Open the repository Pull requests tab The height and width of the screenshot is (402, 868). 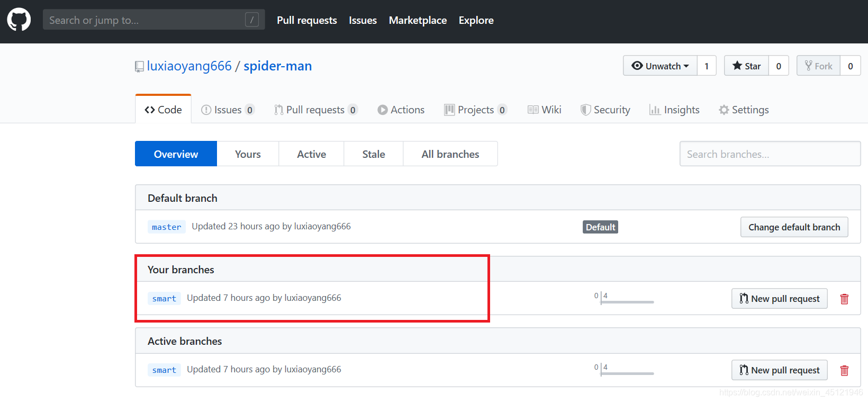click(315, 110)
